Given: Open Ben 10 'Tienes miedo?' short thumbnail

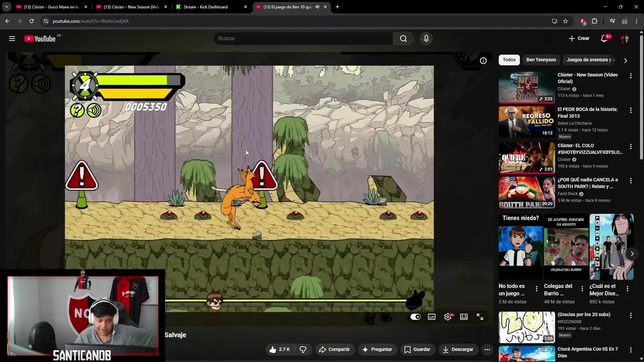Looking at the screenshot, I should tap(520, 247).
